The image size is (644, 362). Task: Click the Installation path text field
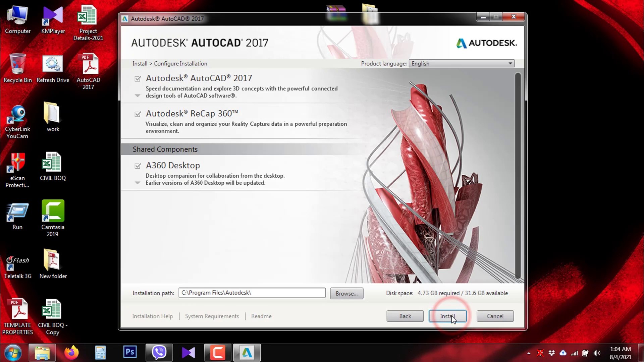click(x=252, y=293)
